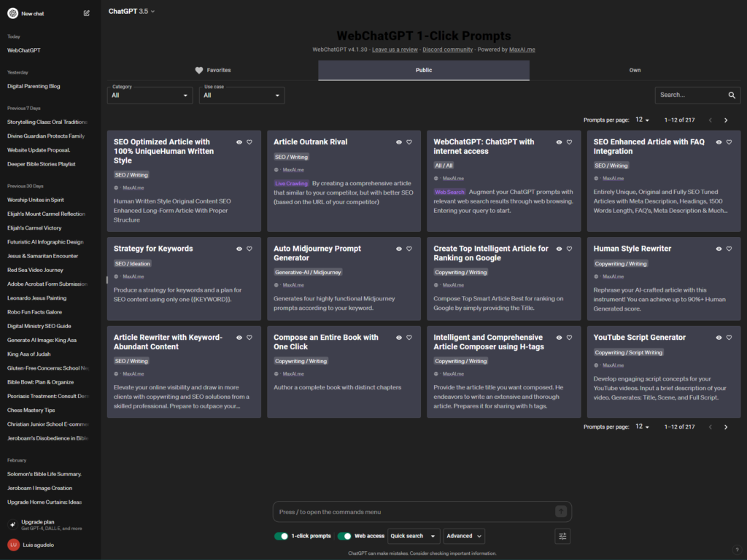The height and width of the screenshot is (560, 747).
Task: Preview Strategy for Keywords via eye icon
Action: click(239, 249)
